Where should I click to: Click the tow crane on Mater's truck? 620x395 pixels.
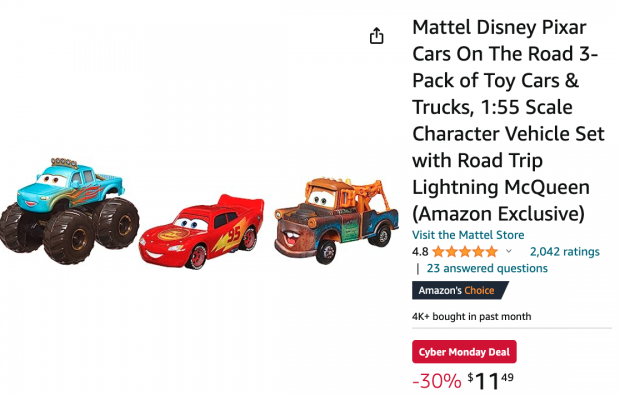point(369,193)
